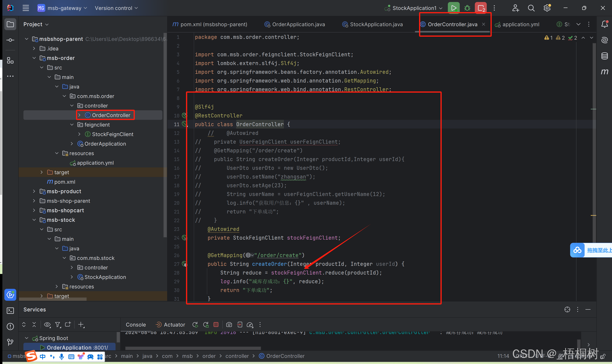Toggle Services view options eye icon

[47, 325]
